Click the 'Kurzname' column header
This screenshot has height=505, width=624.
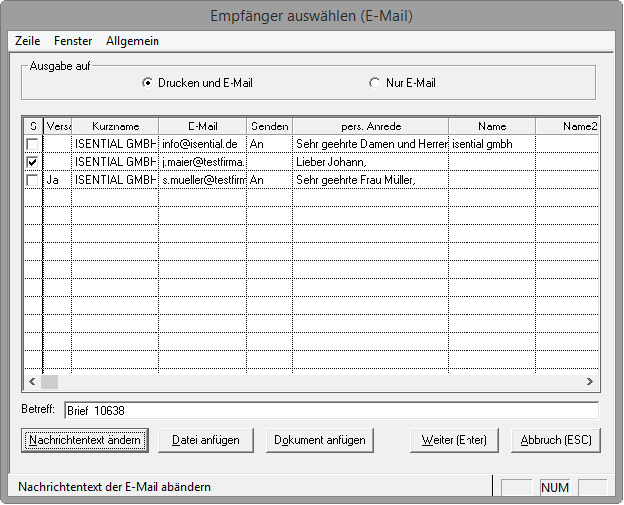click(x=115, y=126)
